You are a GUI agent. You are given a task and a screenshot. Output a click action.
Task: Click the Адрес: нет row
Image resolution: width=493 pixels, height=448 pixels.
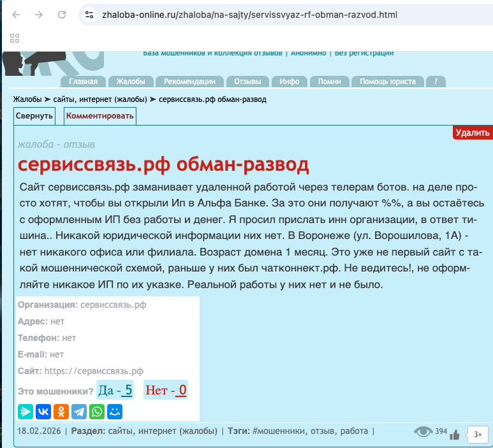[41, 321]
